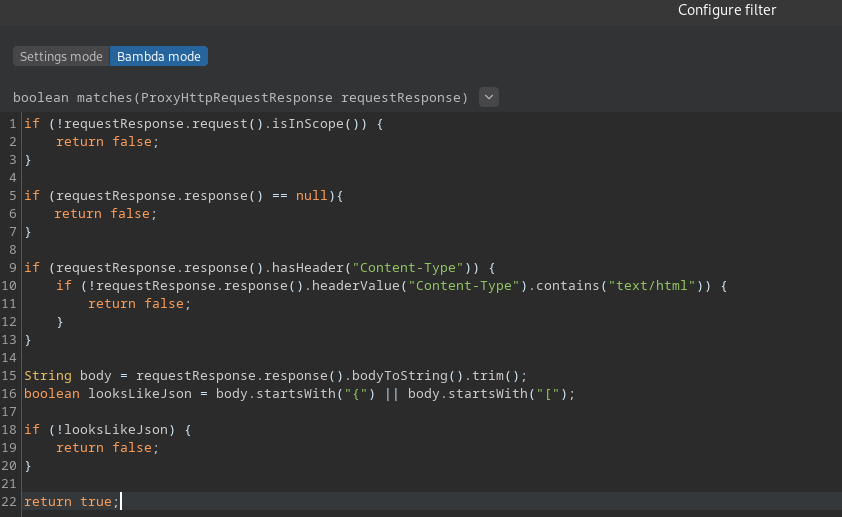Click line number 17 in the gutter

[9, 412]
